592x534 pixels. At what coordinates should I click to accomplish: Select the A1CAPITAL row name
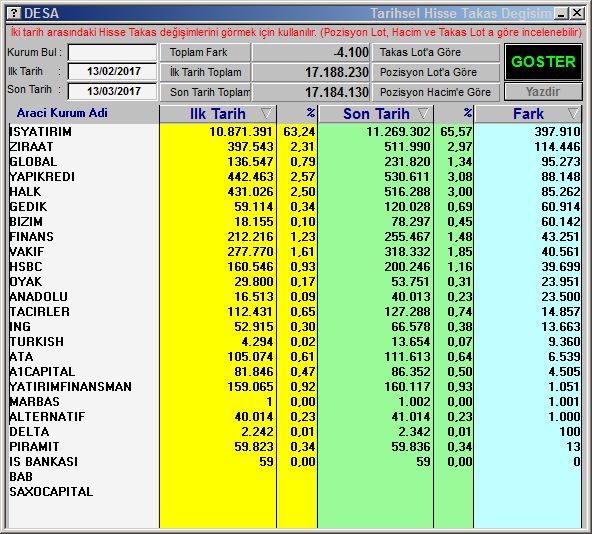42,372
